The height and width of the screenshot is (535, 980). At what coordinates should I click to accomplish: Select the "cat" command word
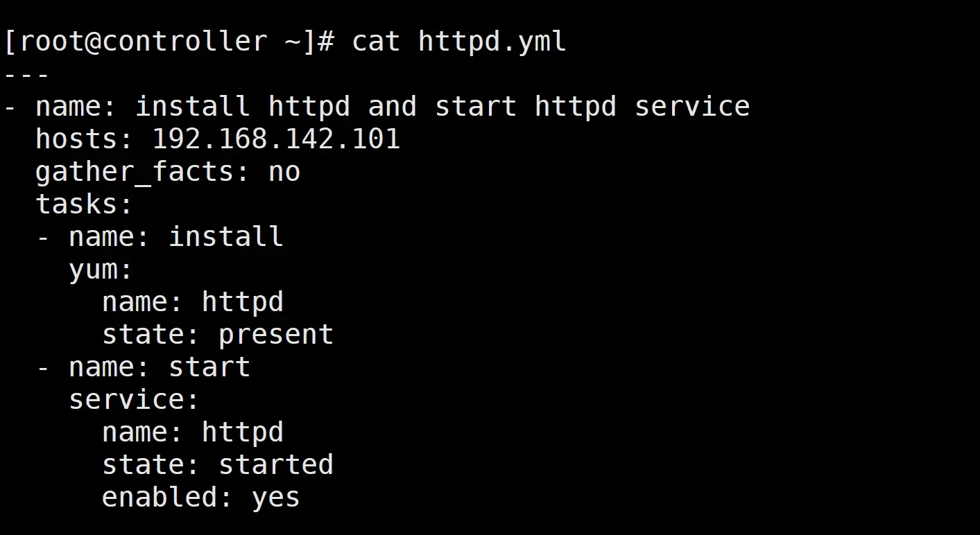pos(376,42)
